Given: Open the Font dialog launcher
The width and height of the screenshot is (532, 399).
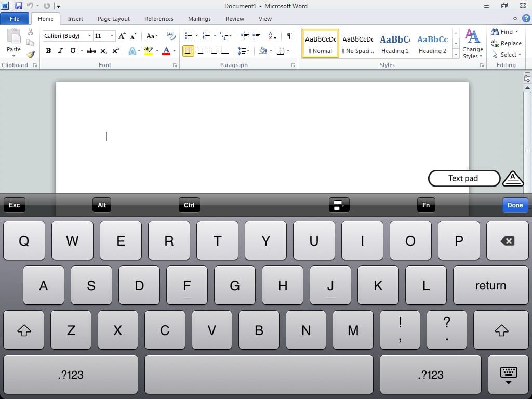Looking at the screenshot, I should point(175,65).
